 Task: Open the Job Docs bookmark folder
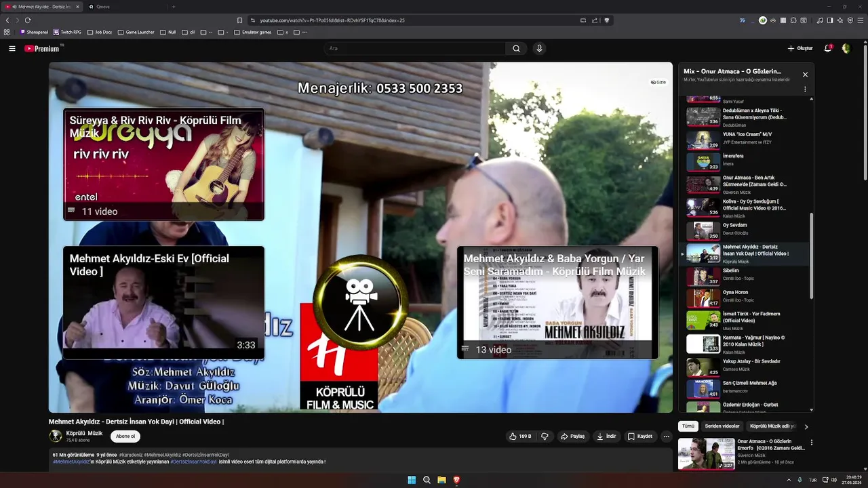tap(100, 32)
